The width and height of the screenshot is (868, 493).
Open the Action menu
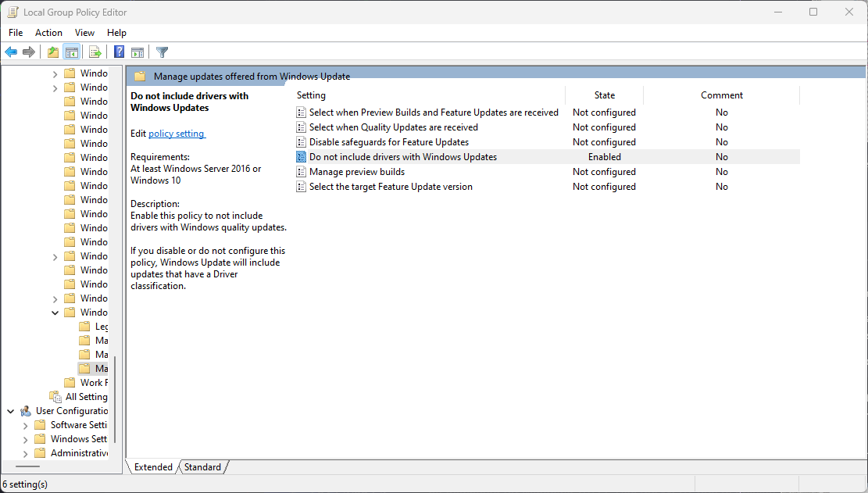click(48, 33)
